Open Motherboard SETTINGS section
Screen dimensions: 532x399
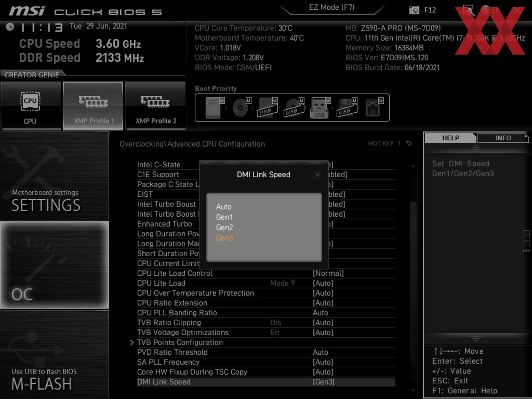coord(54,176)
